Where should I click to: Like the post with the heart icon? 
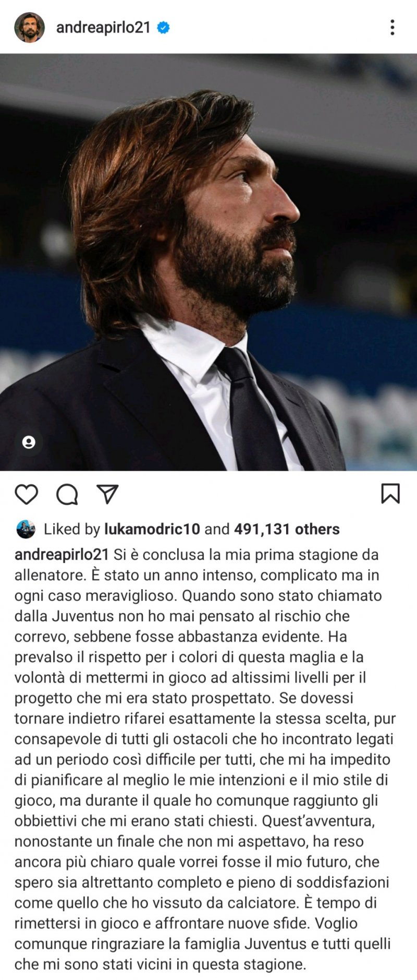pos(26,494)
